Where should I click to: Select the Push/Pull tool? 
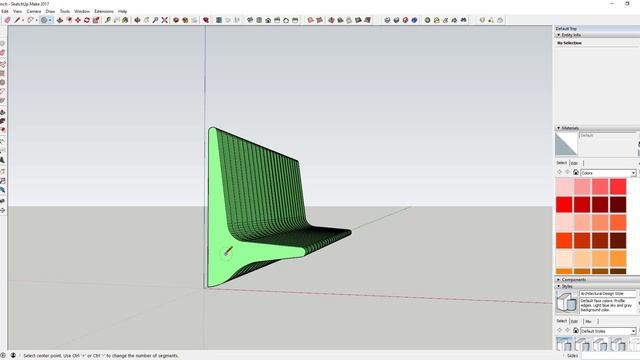[60, 20]
